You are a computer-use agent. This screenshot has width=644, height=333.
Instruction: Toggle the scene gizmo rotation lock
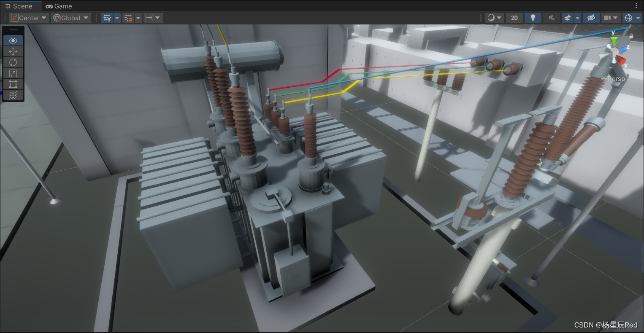tap(631, 35)
